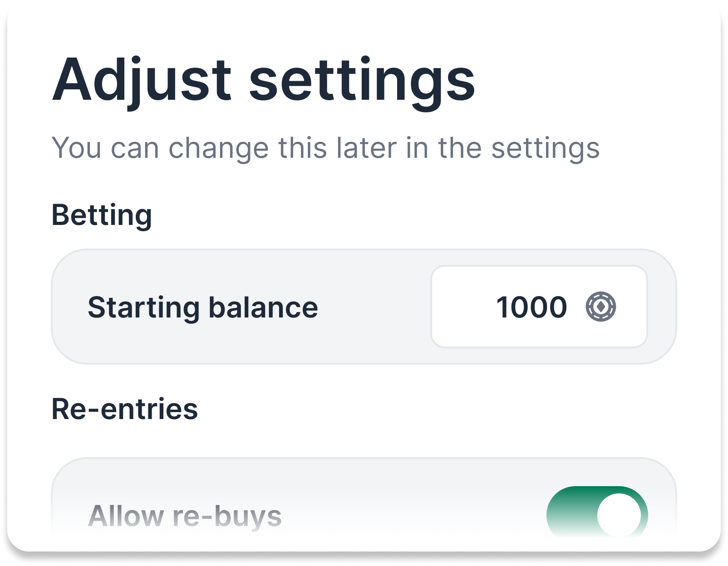Click the Allow re-buys label
The height and width of the screenshot is (566, 728).
click(185, 516)
